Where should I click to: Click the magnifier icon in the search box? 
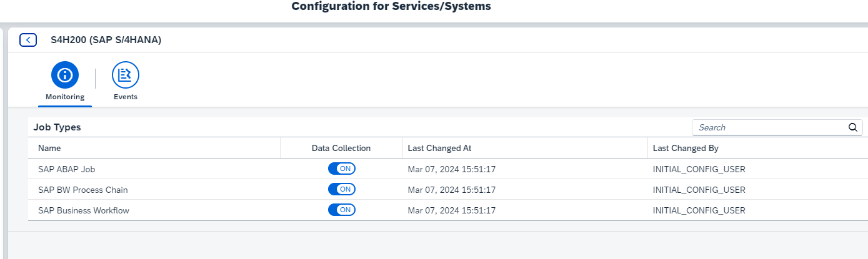coord(853,127)
